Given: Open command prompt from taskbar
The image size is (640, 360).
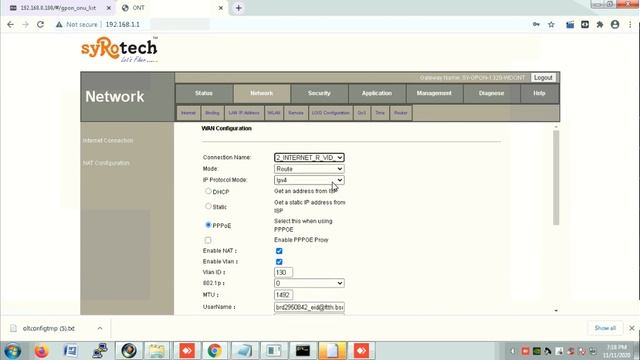Looking at the screenshot, I should point(302,351).
